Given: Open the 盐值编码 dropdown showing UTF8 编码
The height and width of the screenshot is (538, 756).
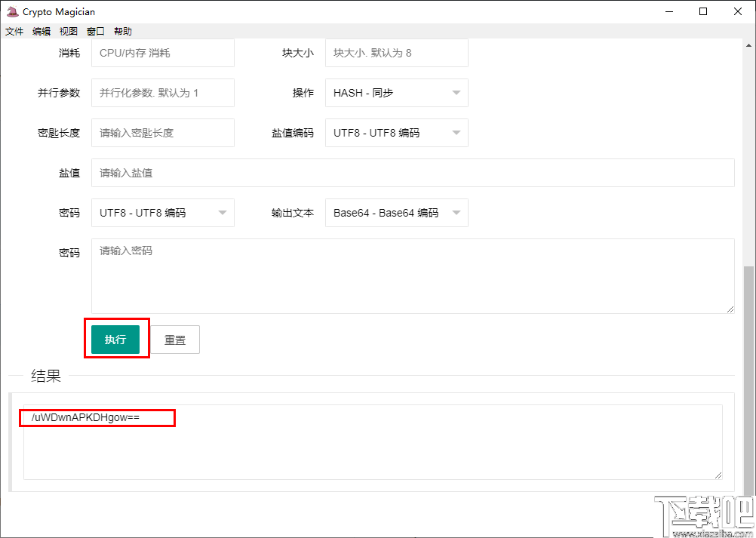Looking at the screenshot, I should (396, 132).
